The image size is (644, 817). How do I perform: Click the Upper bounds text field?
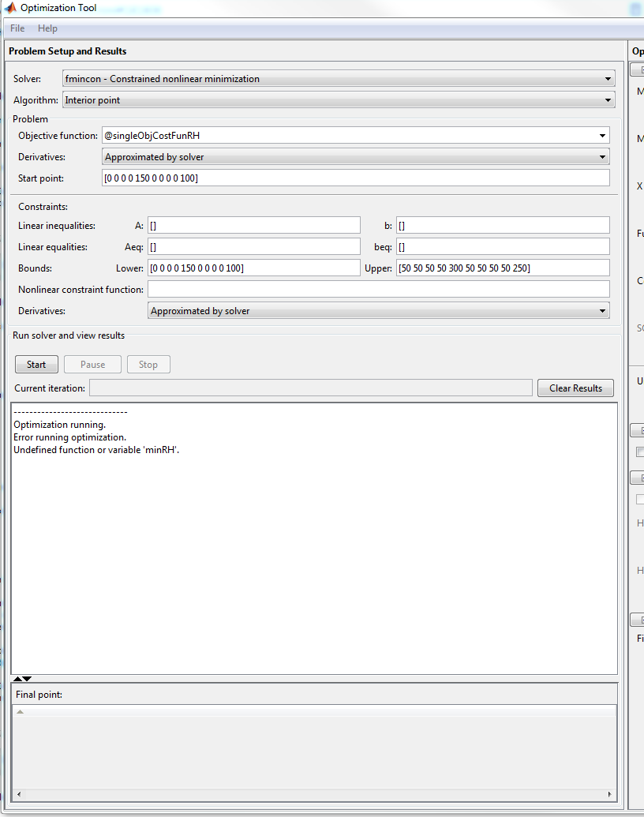coord(503,268)
